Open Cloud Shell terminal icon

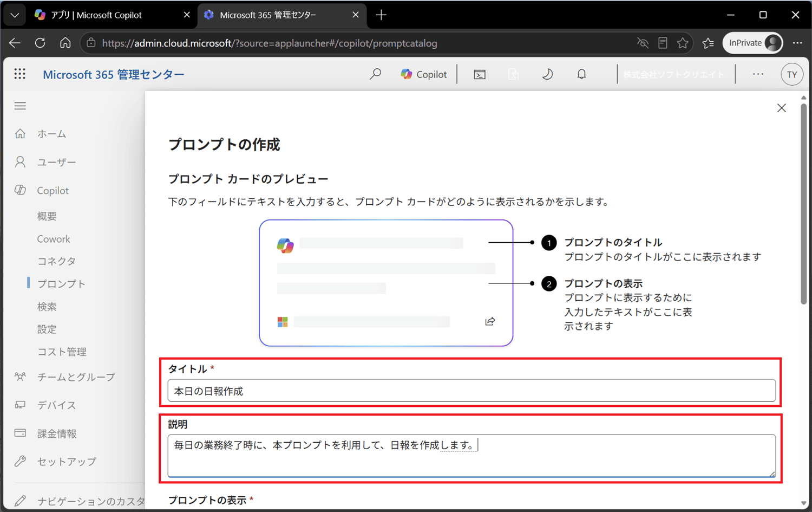click(480, 74)
